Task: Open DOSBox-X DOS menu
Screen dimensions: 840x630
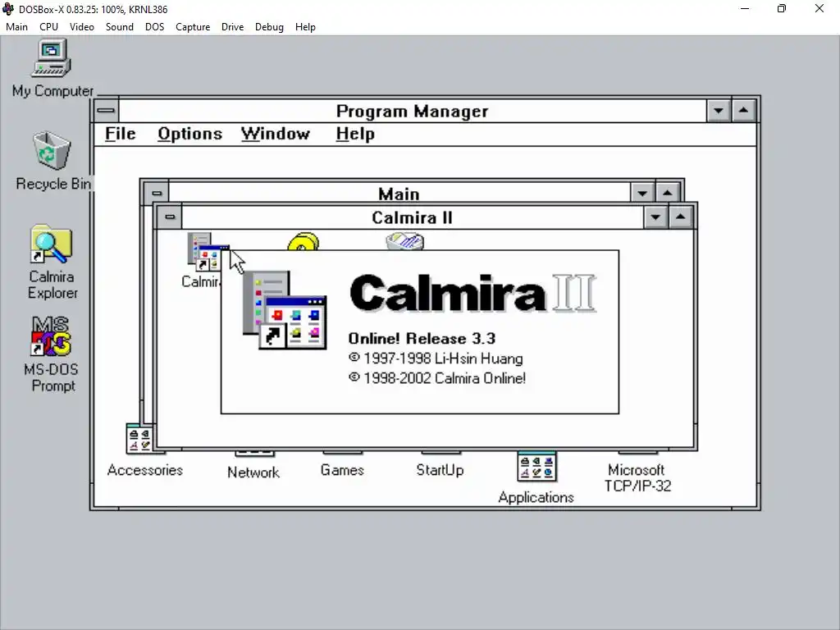Action: pyautogui.click(x=155, y=27)
